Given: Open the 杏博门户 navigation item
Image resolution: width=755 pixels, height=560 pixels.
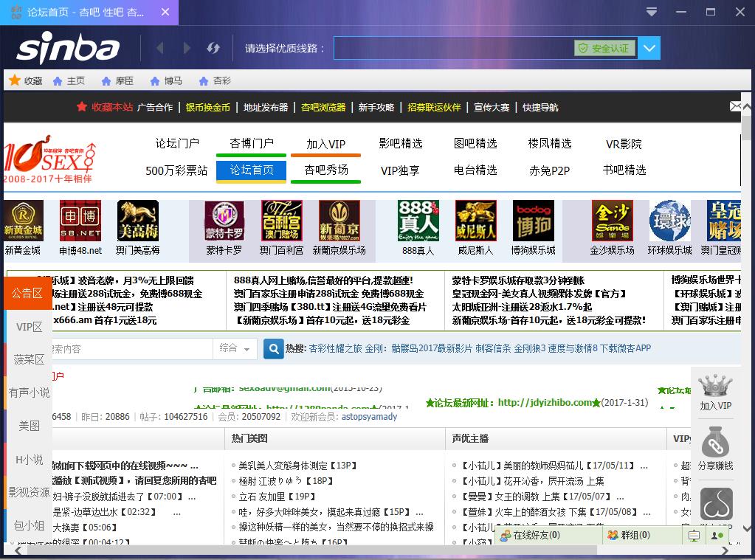Looking at the screenshot, I should [252, 143].
